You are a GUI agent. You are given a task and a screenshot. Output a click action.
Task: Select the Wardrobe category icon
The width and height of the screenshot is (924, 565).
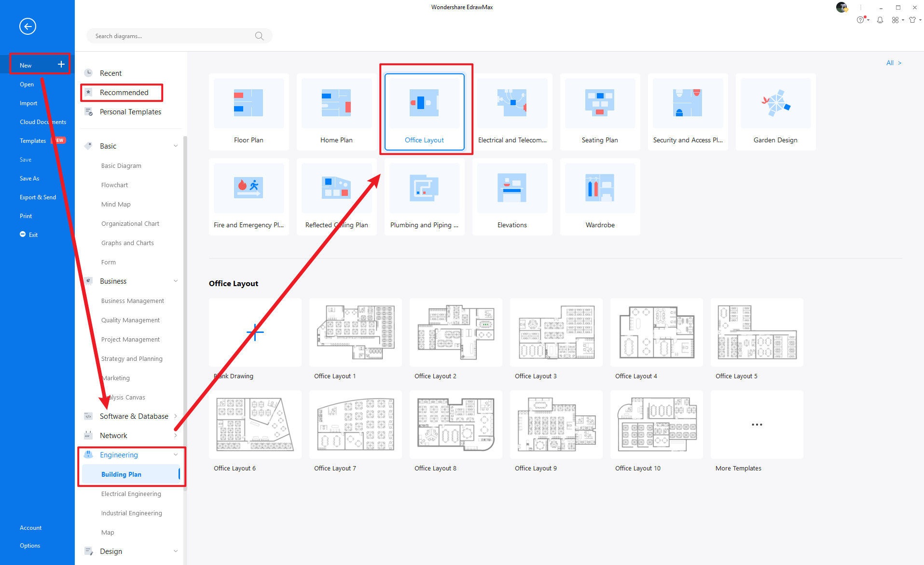click(x=600, y=188)
